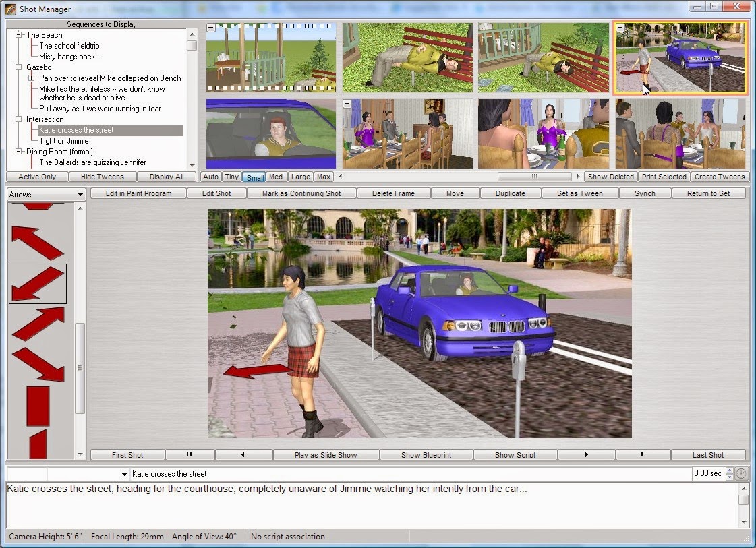Enable Show Deleted shots
This screenshot has width=756, height=548.
[610, 176]
